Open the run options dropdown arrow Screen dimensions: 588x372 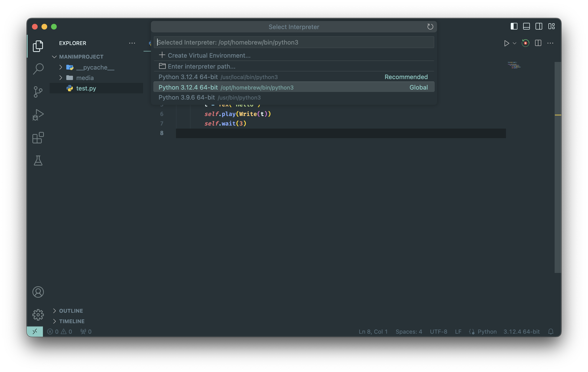coord(514,43)
